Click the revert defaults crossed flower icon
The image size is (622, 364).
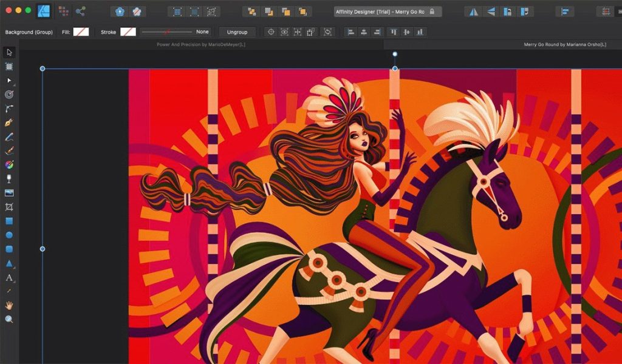(x=137, y=12)
